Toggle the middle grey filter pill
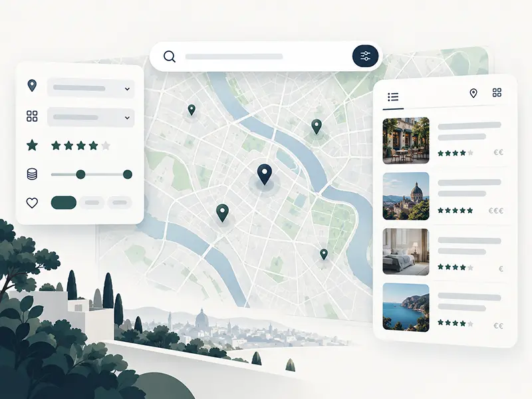The height and width of the screenshot is (399, 532). click(92, 203)
